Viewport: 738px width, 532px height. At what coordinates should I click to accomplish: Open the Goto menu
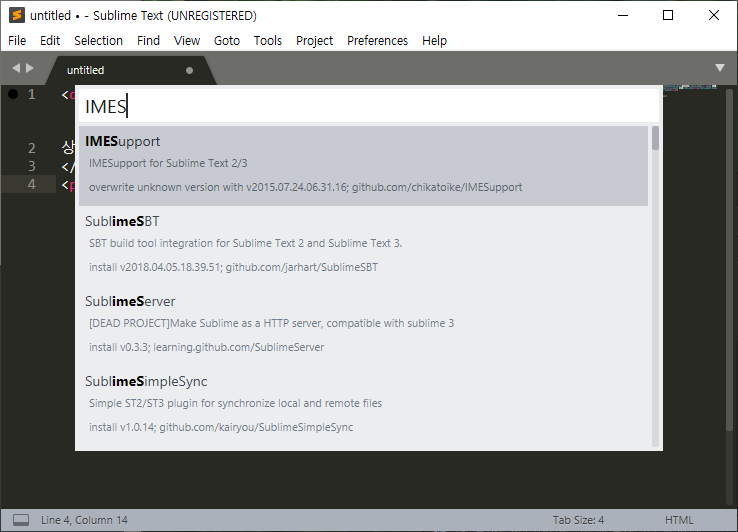pos(227,40)
